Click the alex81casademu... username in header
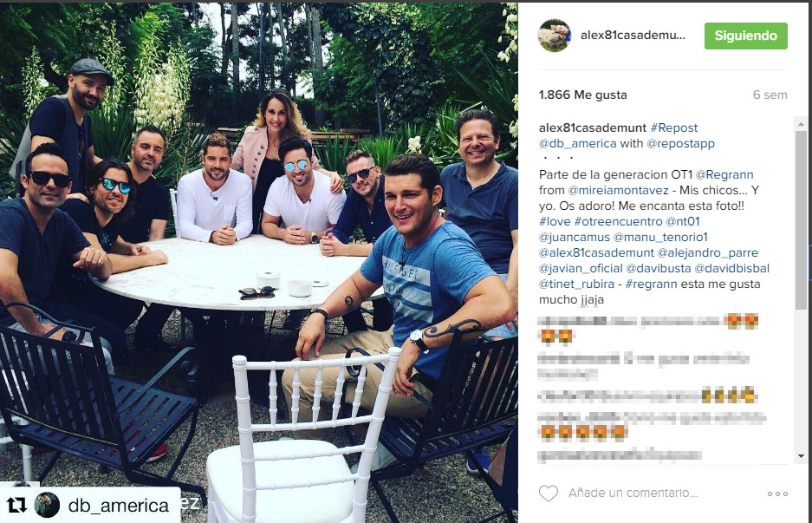The image size is (812, 523). (633, 36)
